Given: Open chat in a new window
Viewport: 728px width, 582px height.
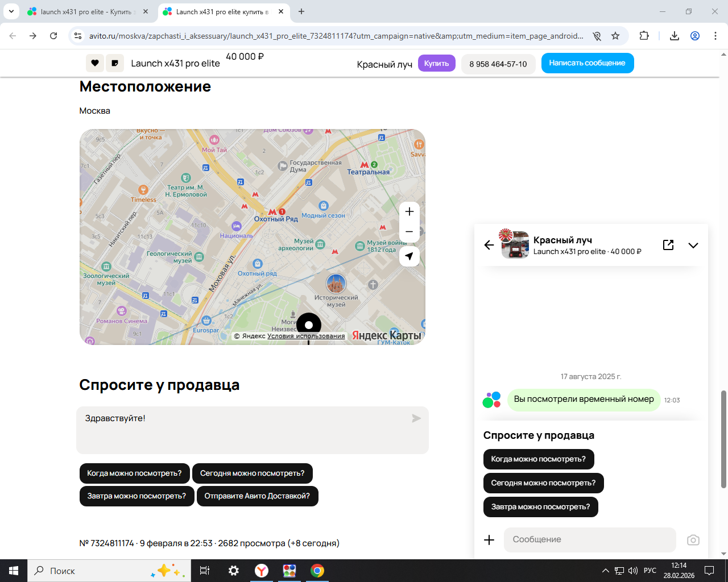Looking at the screenshot, I should pyautogui.click(x=668, y=245).
